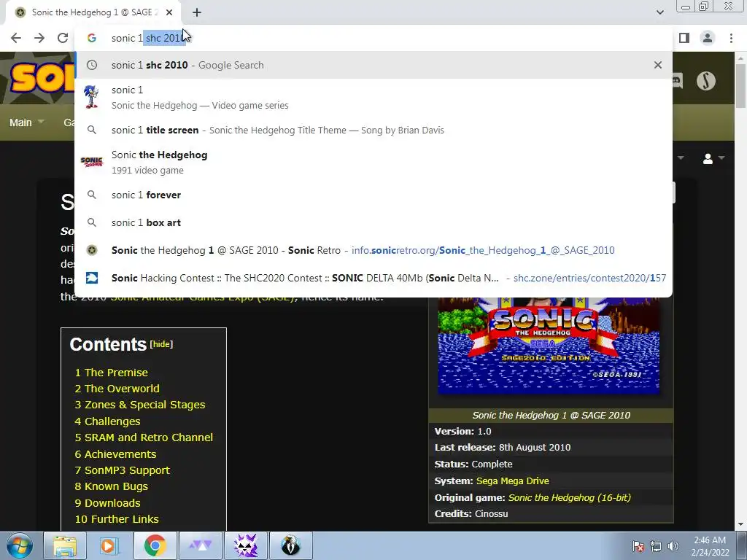This screenshot has height=560, width=747.
Task: Launch the media player taskbar icon
Action: point(109,545)
